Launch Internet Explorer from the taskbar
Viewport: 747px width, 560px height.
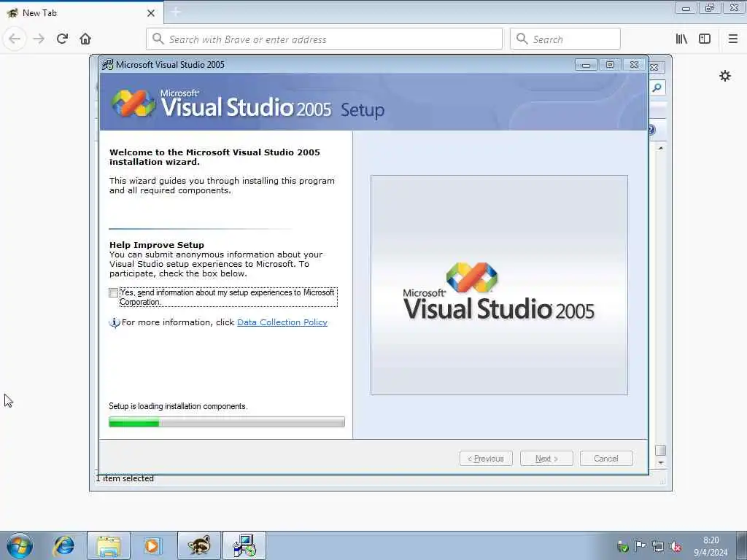click(x=64, y=545)
